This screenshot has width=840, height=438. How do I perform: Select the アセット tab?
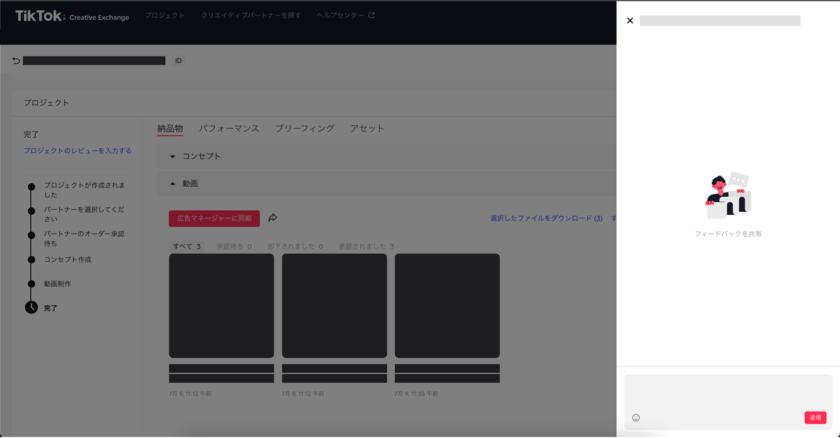(367, 129)
